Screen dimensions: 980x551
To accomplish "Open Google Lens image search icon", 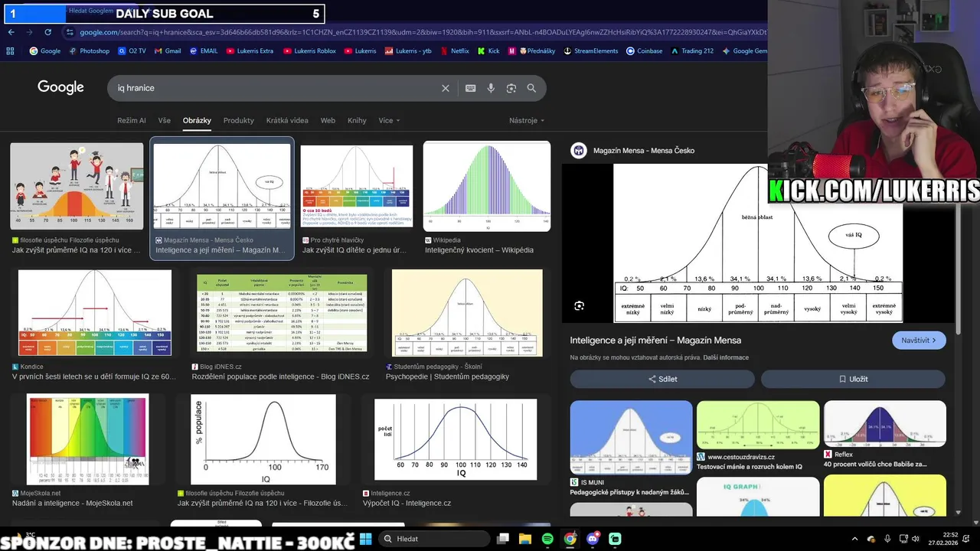I will pyautogui.click(x=511, y=88).
